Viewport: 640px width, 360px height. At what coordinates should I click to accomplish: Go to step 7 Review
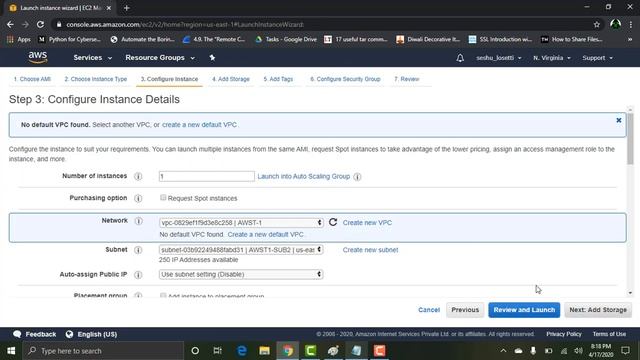coord(407,79)
